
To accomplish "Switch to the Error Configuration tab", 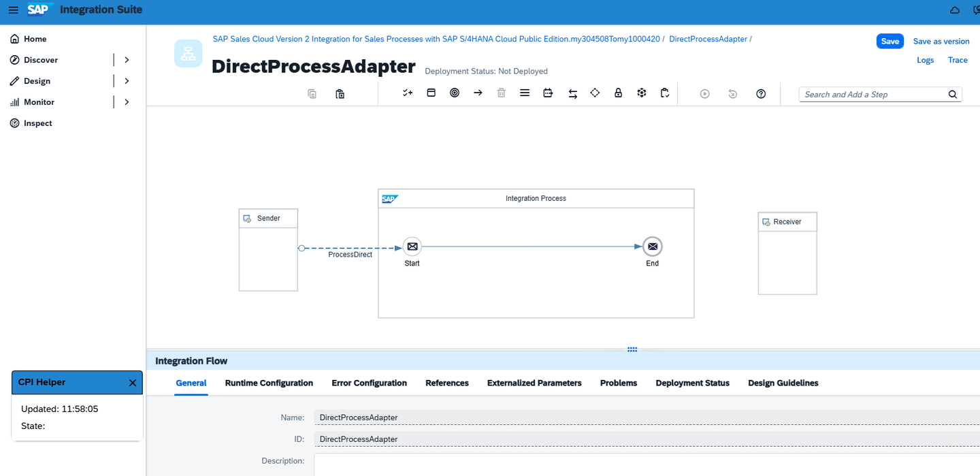I will [x=369, y=383].
